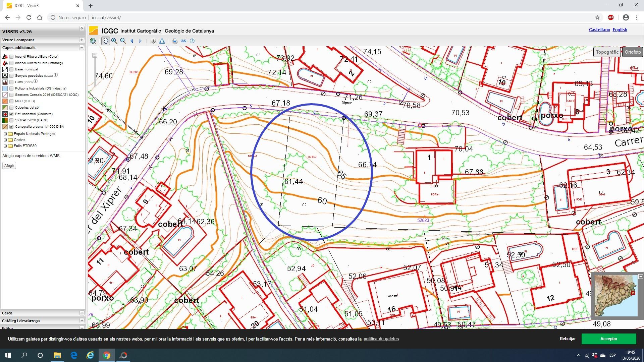Click the full extent globe zoom icon
This screenshot has width=644, height=362.
pyautogui.click(x=93, y=41)
